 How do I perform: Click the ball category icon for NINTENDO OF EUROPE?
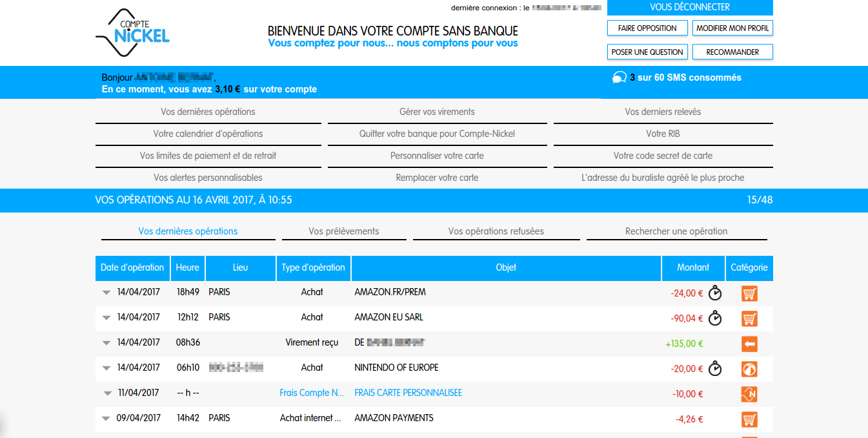click(x=749, y=369)
